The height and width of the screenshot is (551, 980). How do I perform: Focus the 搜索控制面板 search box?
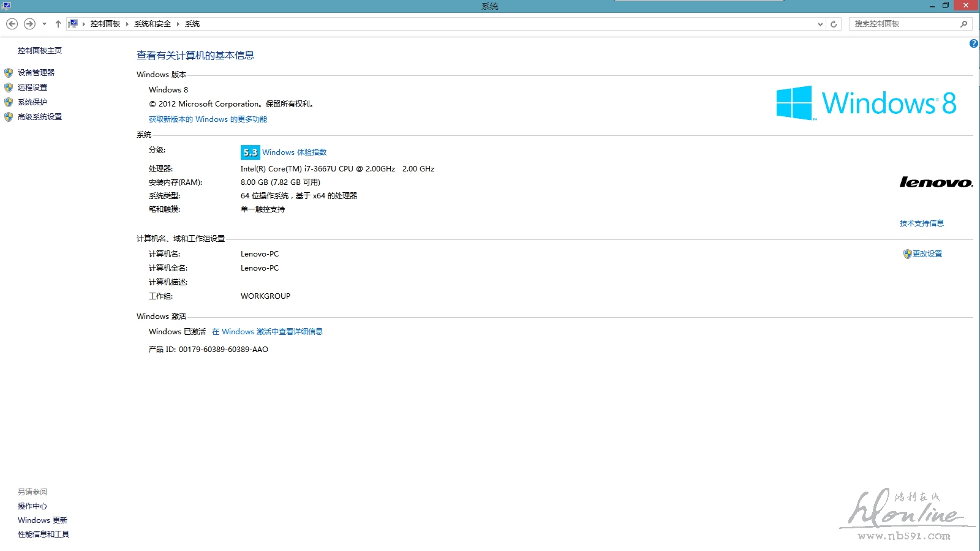click(x=903, y=24)
